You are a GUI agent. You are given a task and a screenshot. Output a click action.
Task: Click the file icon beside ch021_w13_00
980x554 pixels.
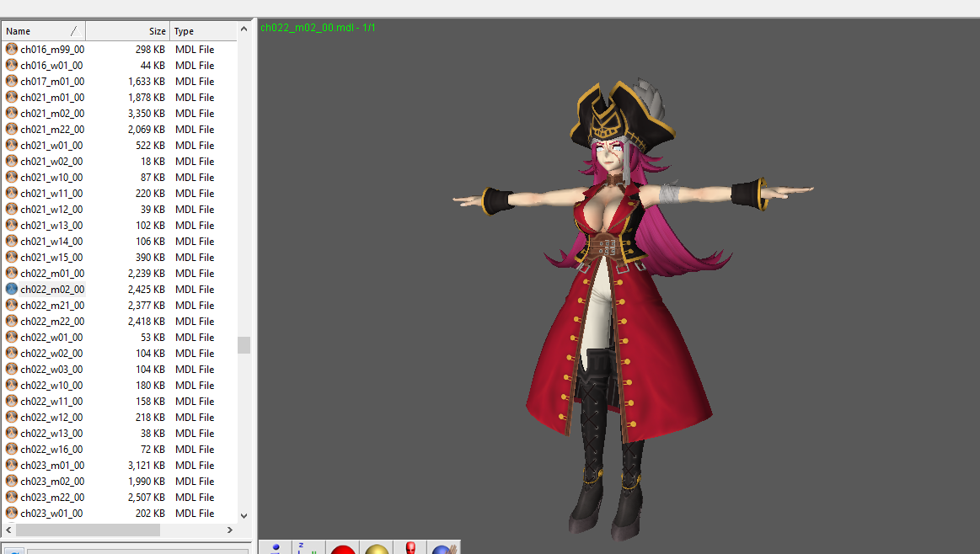click(11, 225)
